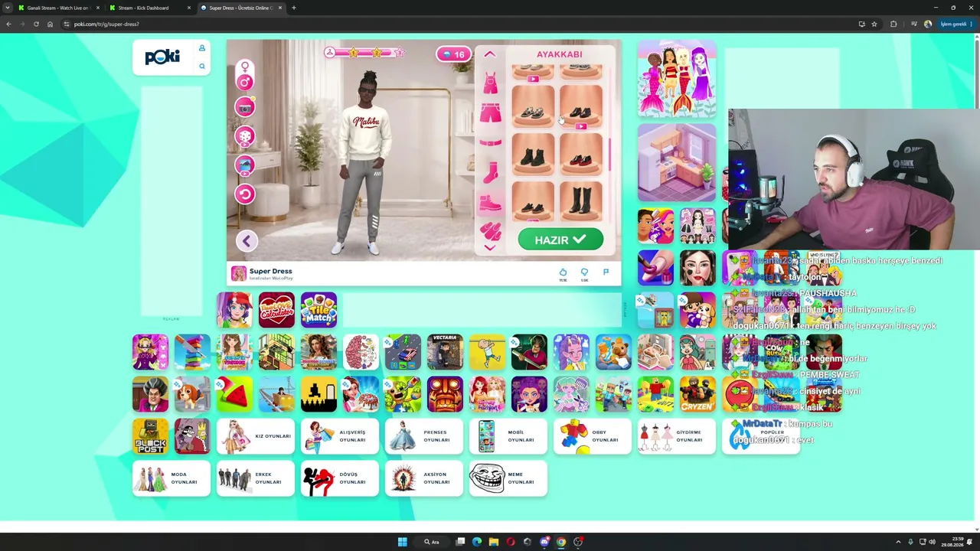Select the overalls clothing category

490,83
